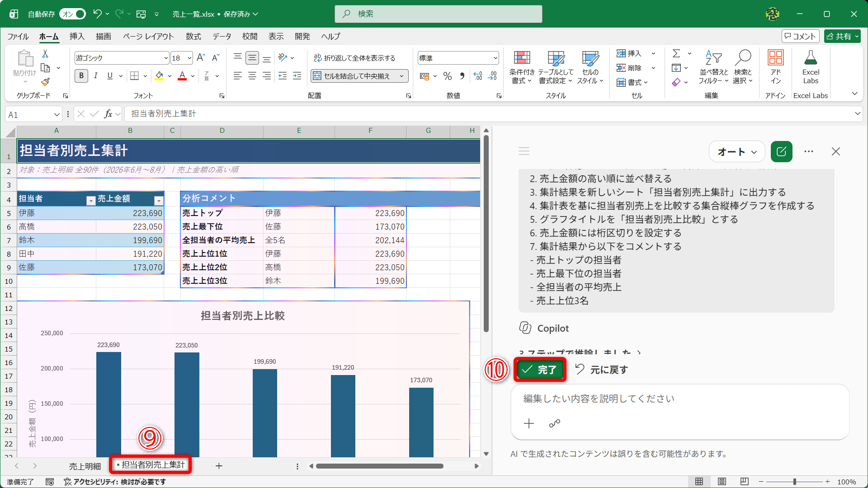
Task: Click the decrease font size icon
Action: click(216, 58)
